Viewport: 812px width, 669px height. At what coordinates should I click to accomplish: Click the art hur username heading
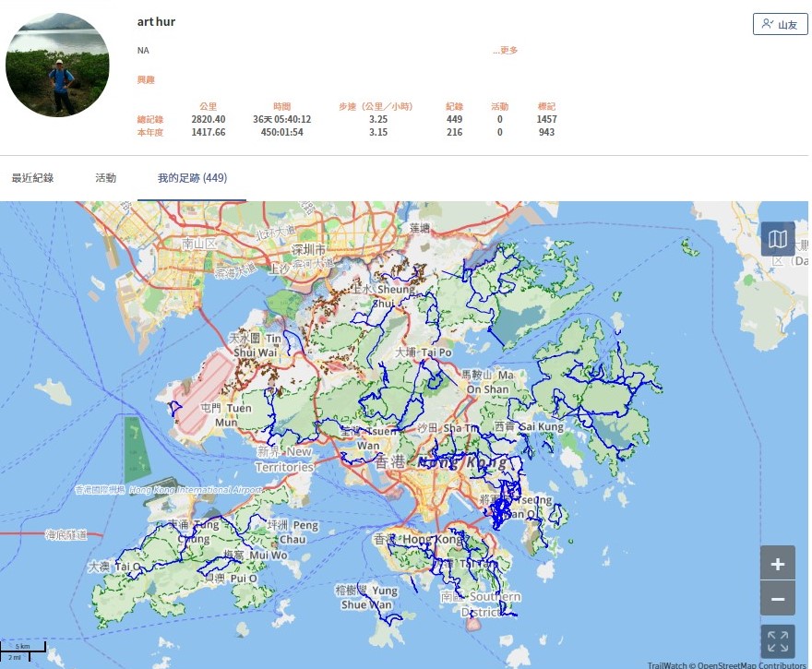(156, 22)
